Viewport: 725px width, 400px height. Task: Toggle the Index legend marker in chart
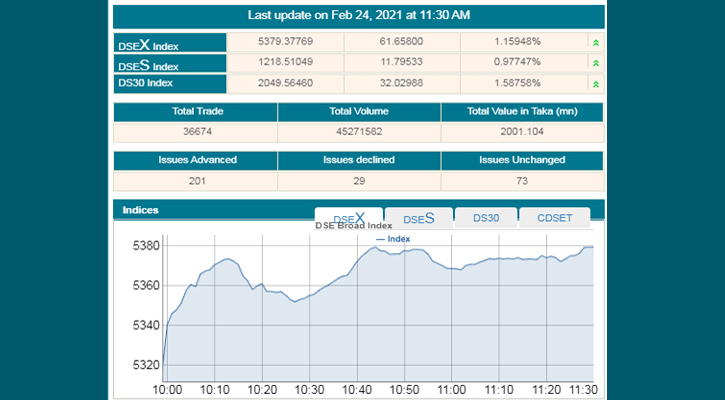(x=393, y=239)
